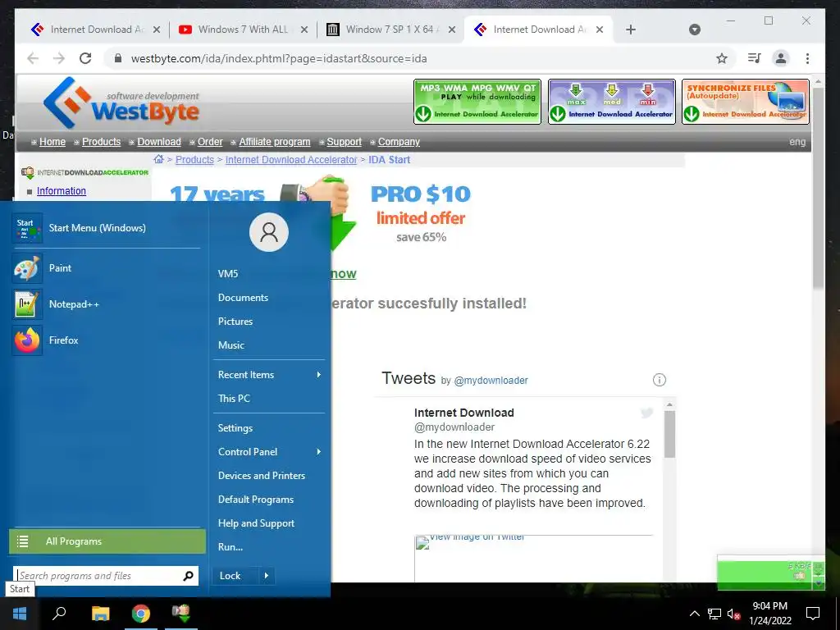The width and height of the screenshot is (840, 630).
Task: Click Home in WestByte navigation
Action: tap(52, 142)
